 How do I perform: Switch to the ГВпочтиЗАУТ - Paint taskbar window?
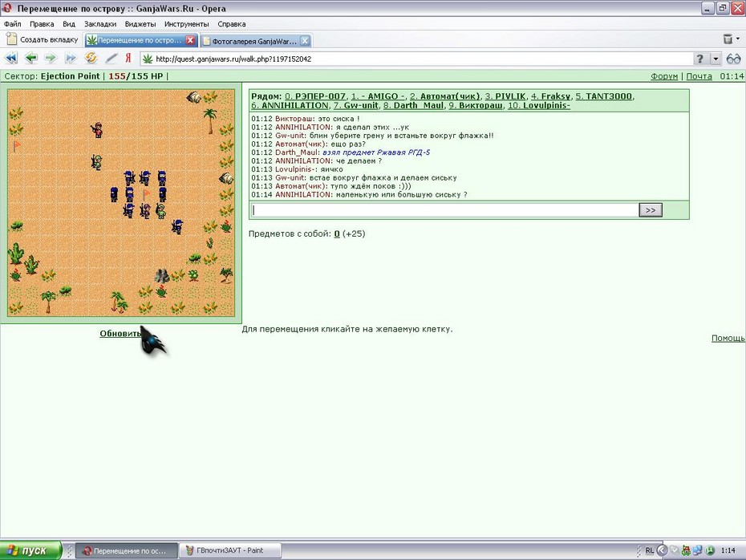coord(230,550)
